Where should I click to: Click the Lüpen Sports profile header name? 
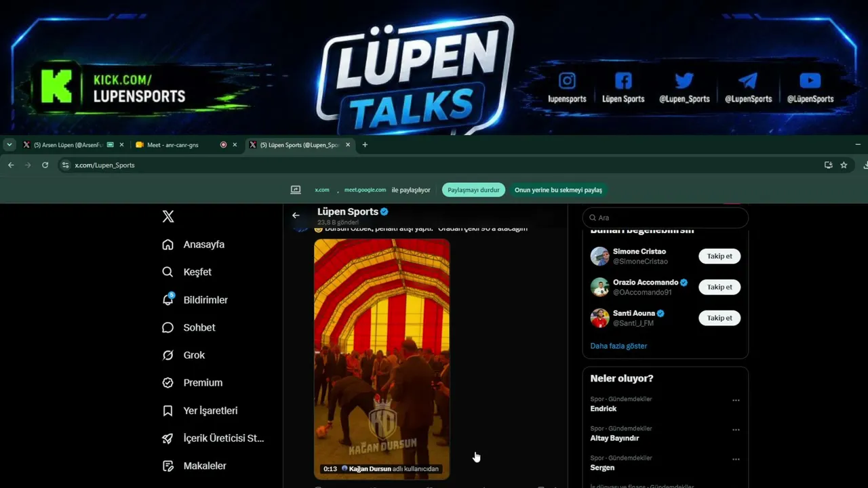pyautogui.click(x=348, y=211)
